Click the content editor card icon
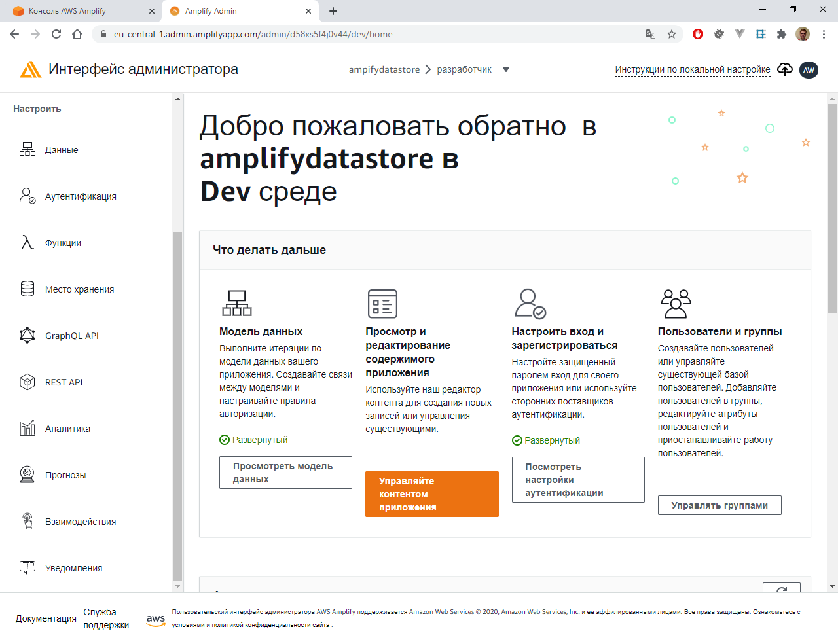 coord(383,304)
